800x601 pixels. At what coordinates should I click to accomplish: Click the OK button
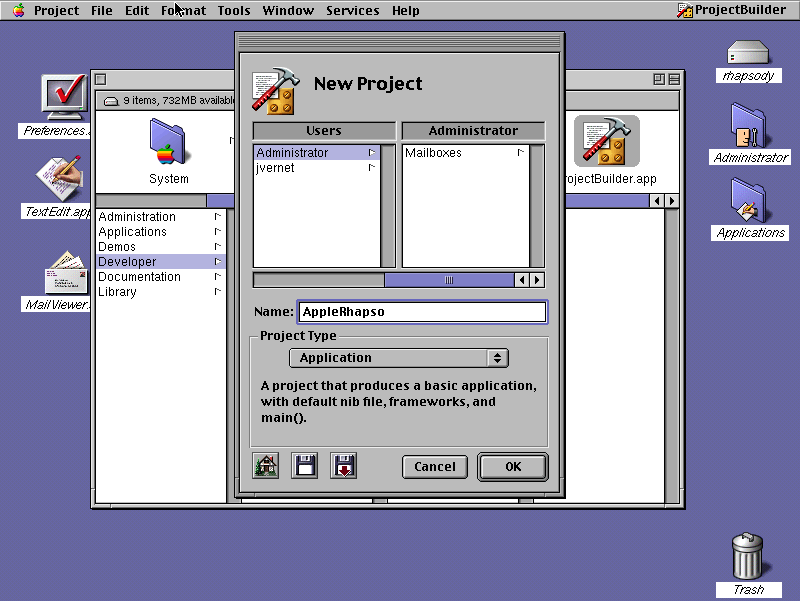pos(513,467)
